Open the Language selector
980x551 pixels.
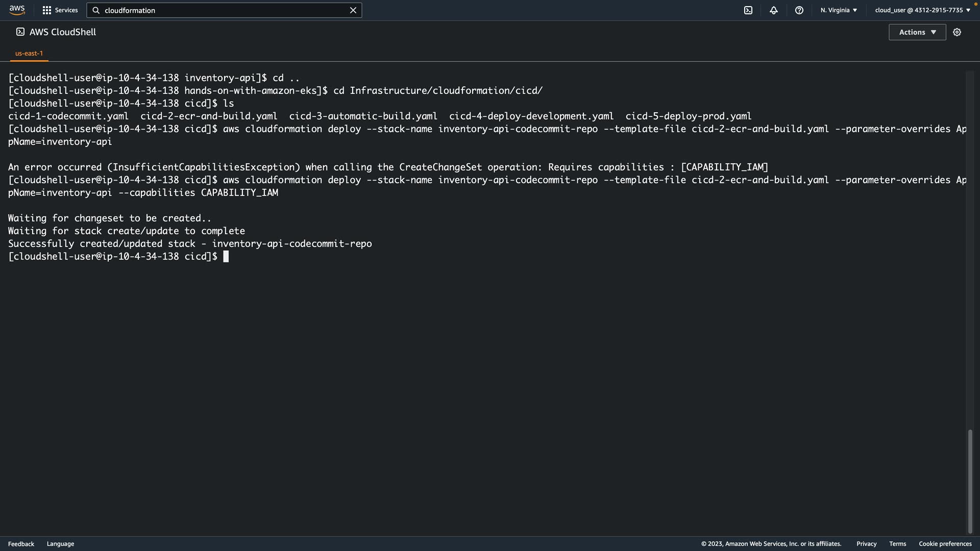tap(60, 544)
